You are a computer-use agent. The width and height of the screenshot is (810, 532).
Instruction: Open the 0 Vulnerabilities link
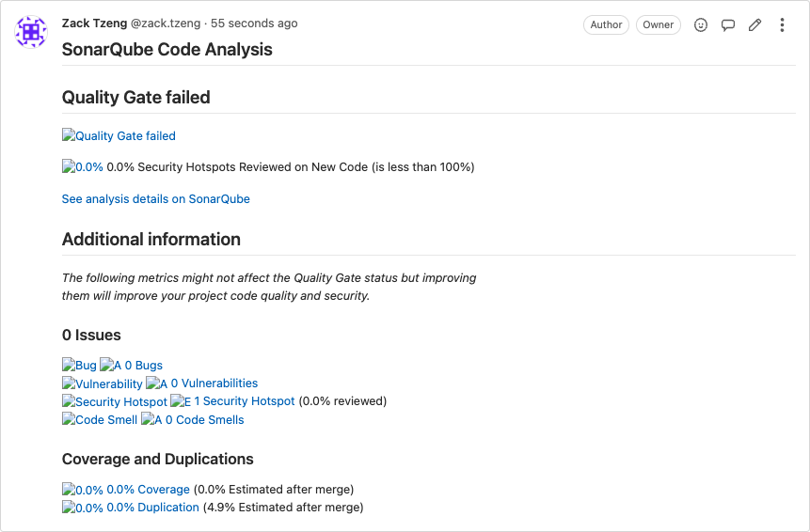click(214, 383)
